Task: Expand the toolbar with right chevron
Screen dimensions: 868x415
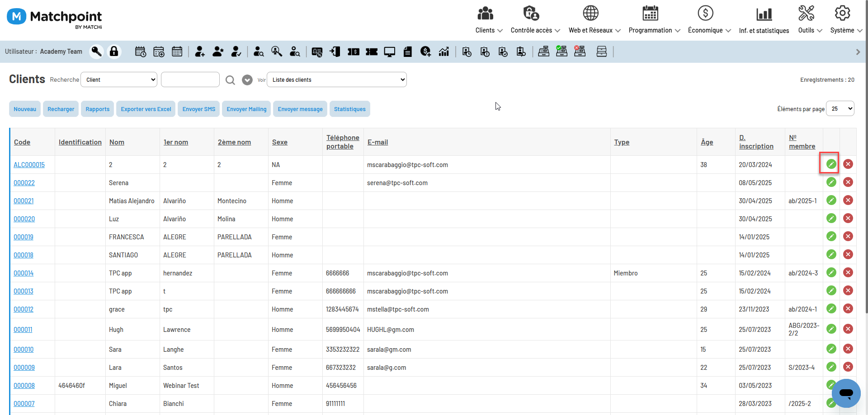Action: [858, 52]
